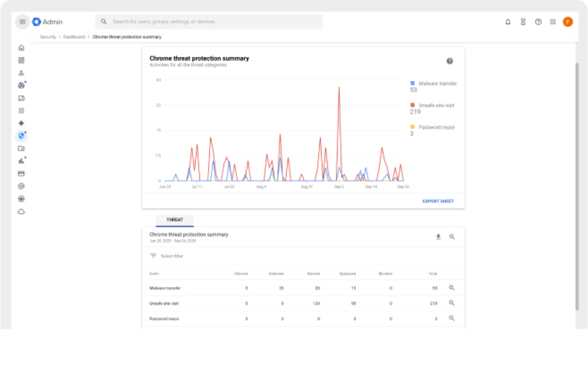Click the table search magnifier icon
The image size is (588, 373).
(x=452, y=237)
